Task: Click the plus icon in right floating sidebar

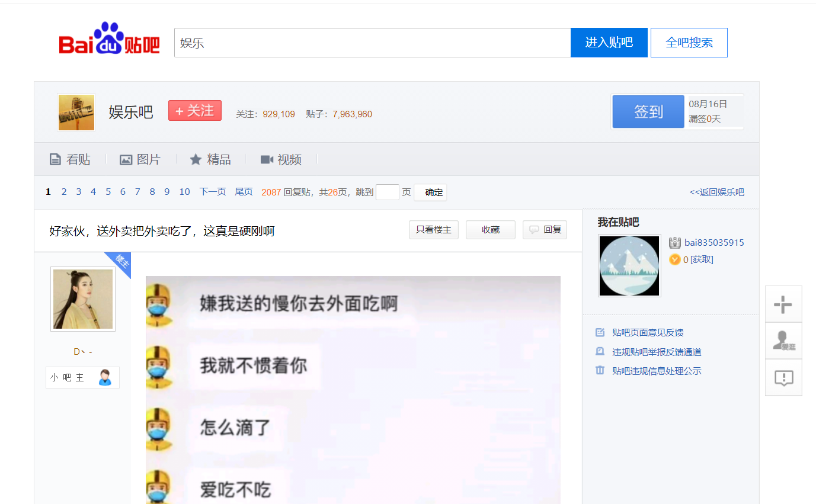Action: pyautogui.click(x=783, y=304)
